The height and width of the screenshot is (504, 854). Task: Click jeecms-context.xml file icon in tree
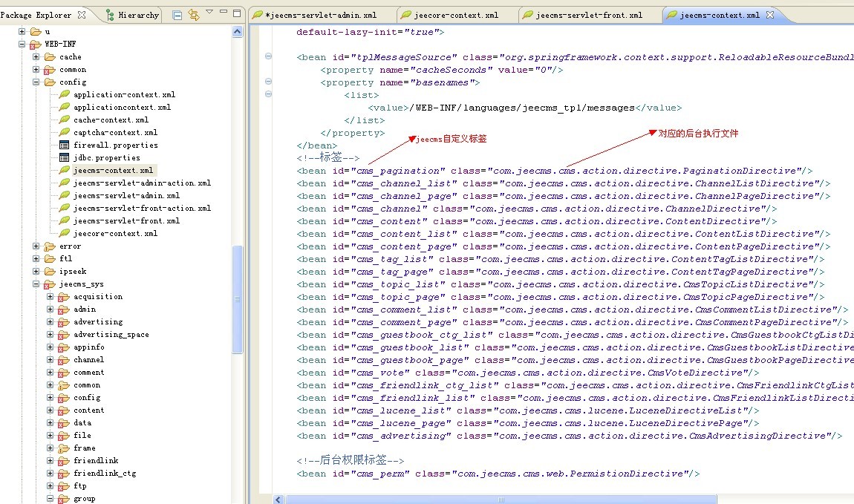[65, 170]
